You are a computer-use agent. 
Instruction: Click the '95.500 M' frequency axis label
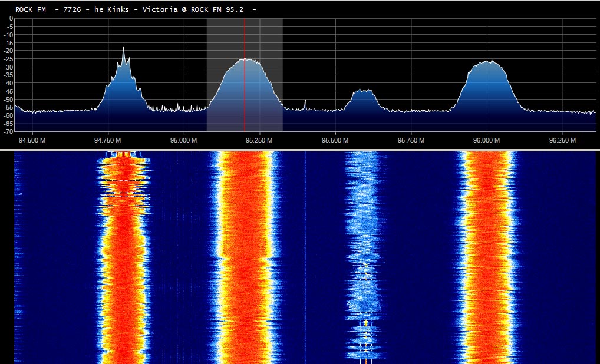pyautogui.click(x=335, y=140)
